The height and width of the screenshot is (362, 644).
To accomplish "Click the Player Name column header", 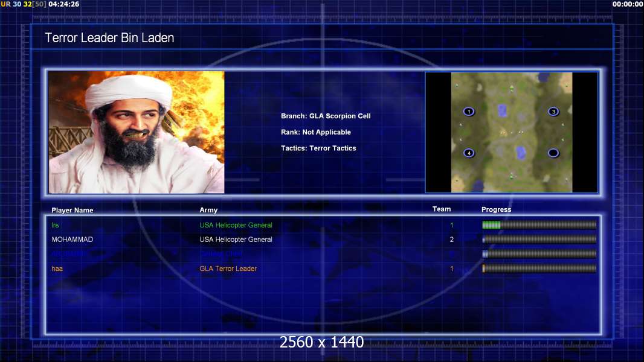I will [x=72, y=210].
